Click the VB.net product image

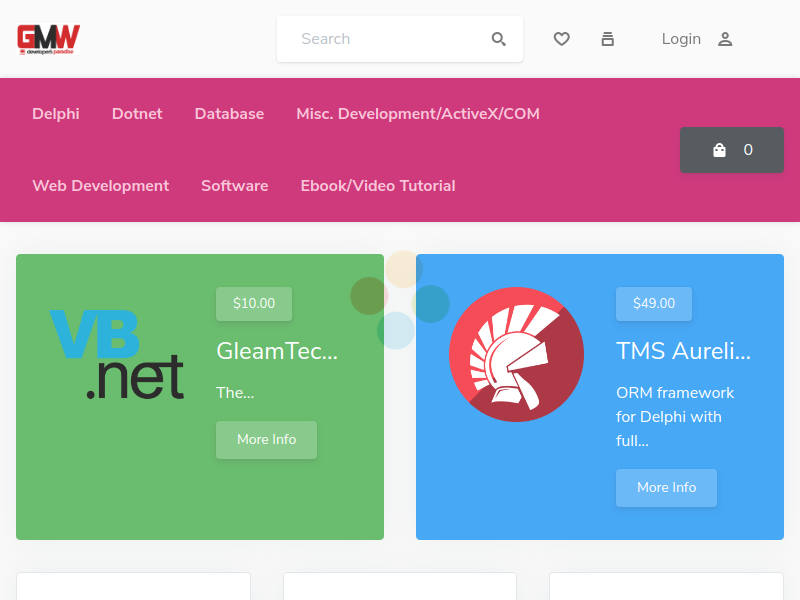click(116, 354)
